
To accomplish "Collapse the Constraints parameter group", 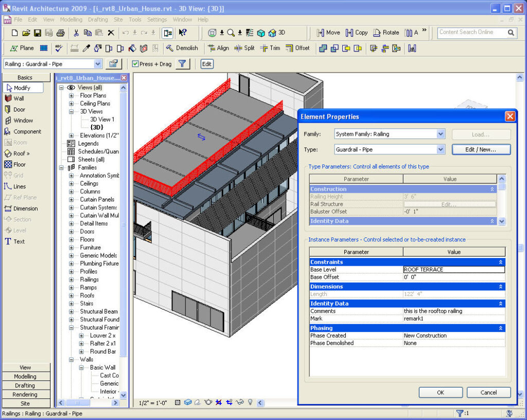I will (500, 262).
